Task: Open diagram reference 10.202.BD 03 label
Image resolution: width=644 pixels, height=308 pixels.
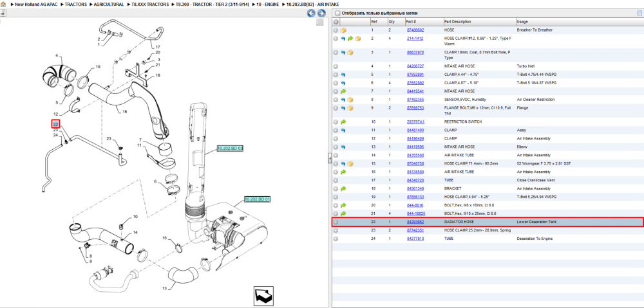Action: 230,148
